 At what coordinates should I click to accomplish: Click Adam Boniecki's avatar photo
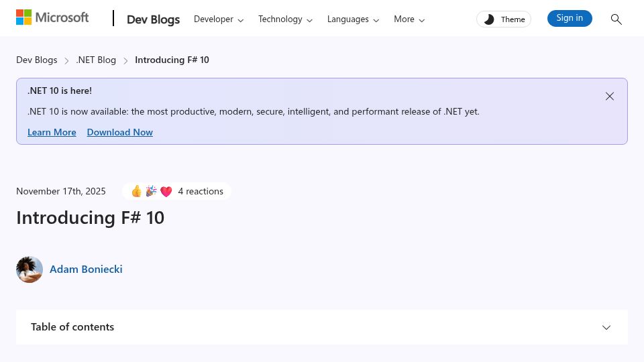coord(30,269)
